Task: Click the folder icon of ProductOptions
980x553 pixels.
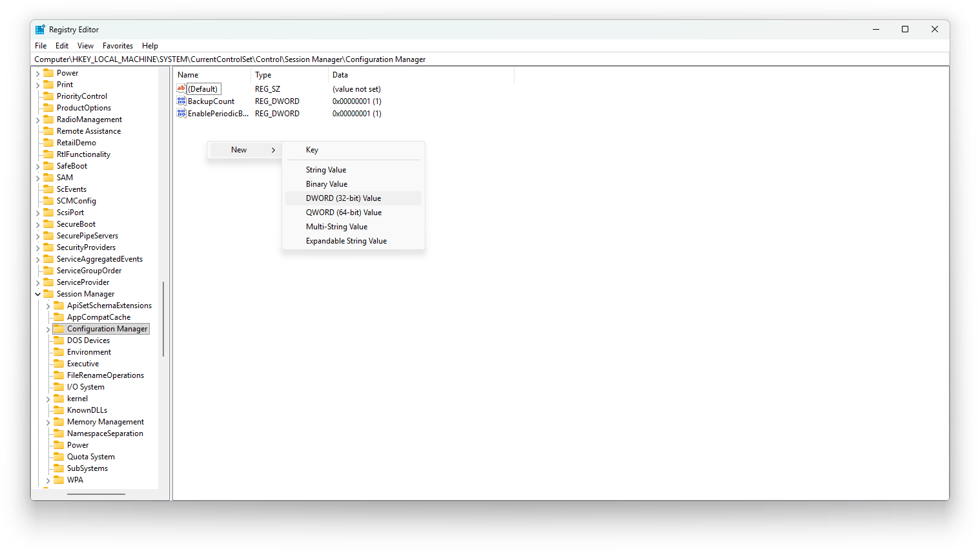Action: pos(48,108)
